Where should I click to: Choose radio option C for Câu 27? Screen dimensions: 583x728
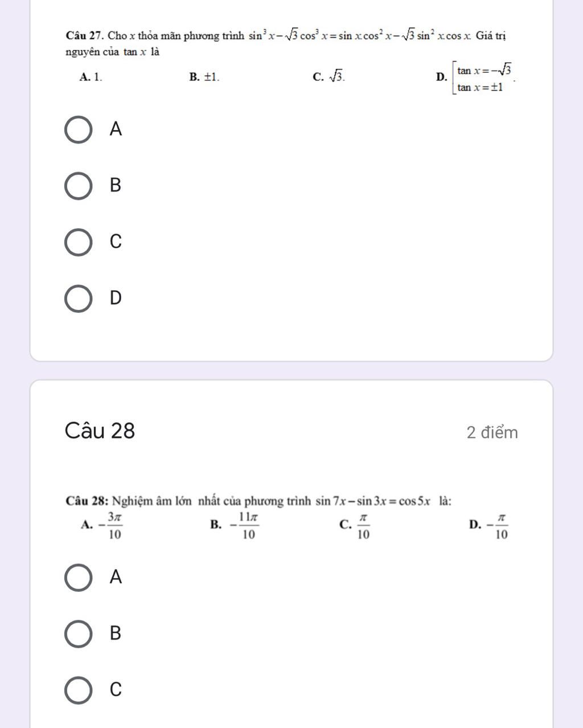pos(77,242)
